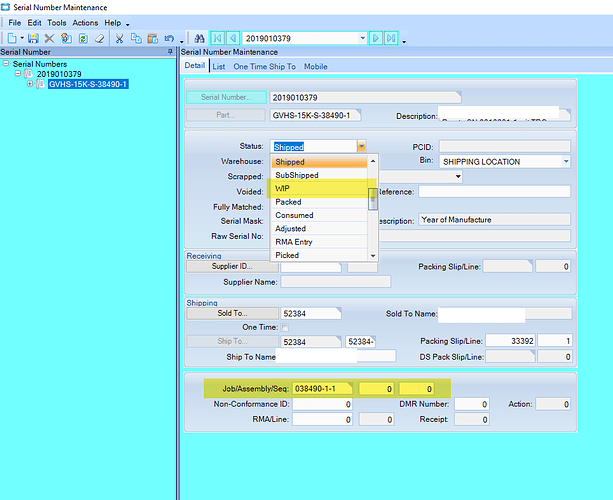Open the Bin dropdown showing SHIPPING LOCATION
Screen dimensions: 613x500
click(565, 161)
